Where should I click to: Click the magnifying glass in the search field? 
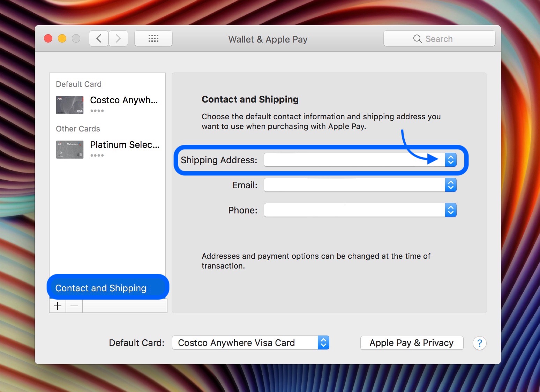click(x=417, y=39)
